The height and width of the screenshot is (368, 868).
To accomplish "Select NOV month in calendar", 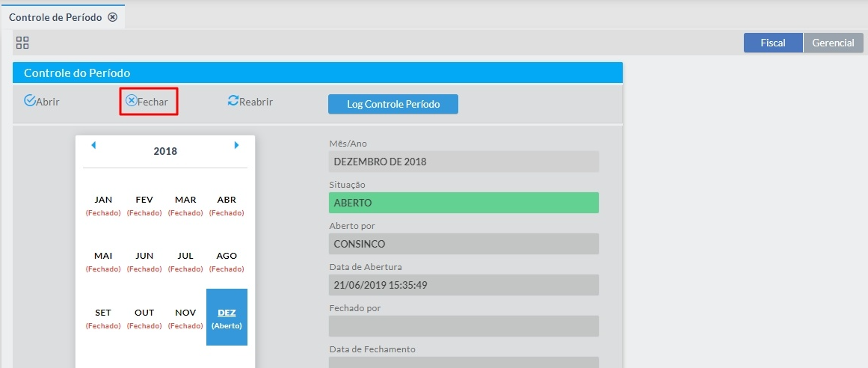I will click(x=185, y=318).
